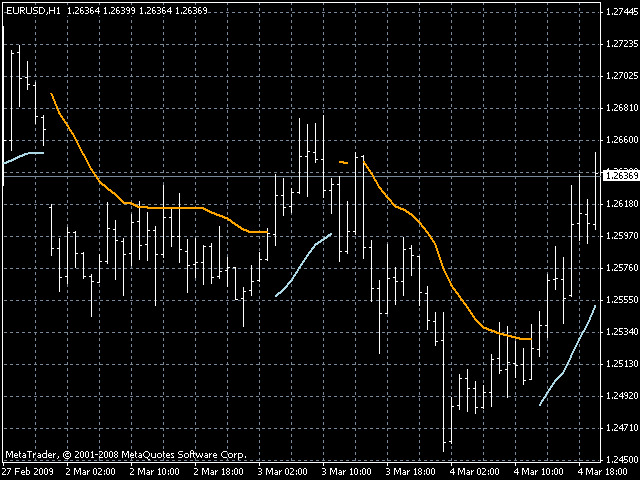This screenshot has width=640, height=480.
Task: Select the 1.25970 price scale value
Action: coord(622,236)
